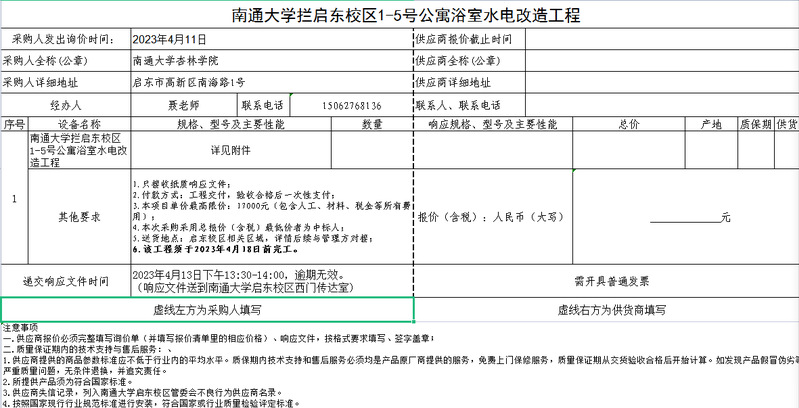This screenshot has width=799, height=408.
Task: Click the 质保期 column header
Action: [x=756, y=124]
